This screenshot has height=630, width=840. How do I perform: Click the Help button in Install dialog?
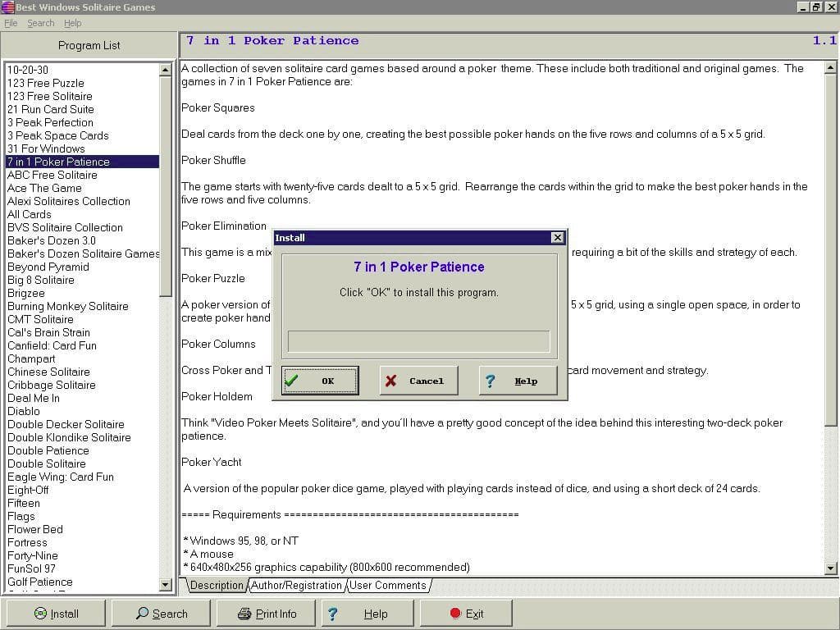coord(518,381)
